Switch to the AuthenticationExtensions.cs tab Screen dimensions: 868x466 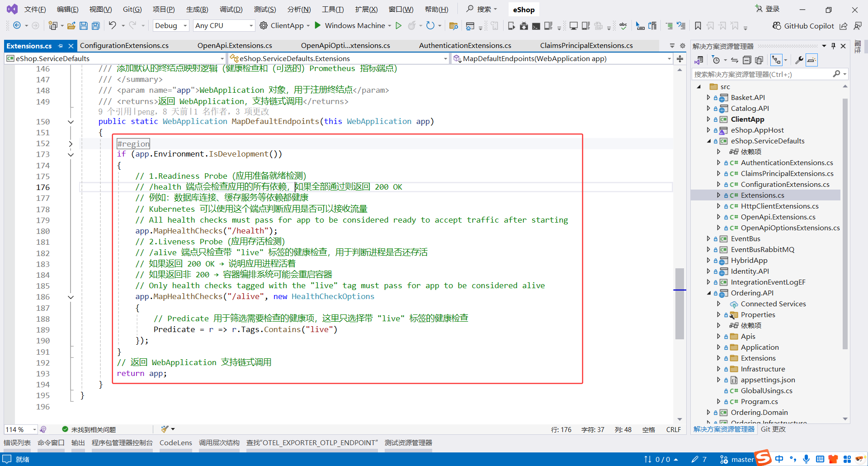click(465, 46)
